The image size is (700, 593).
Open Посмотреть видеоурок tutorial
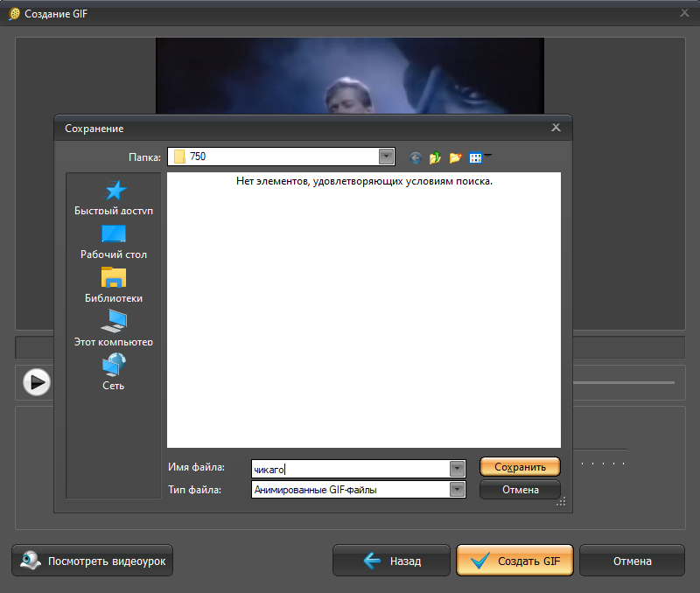point(93,561)
